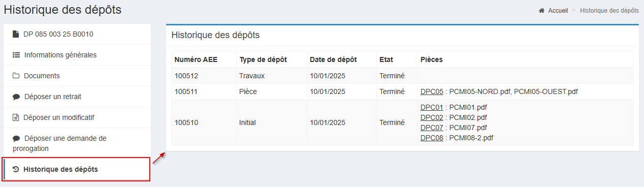This screenshot has width=644, height=187.
Task: Click the document icon for Déposer un modificatif
Action: [15, 117]
